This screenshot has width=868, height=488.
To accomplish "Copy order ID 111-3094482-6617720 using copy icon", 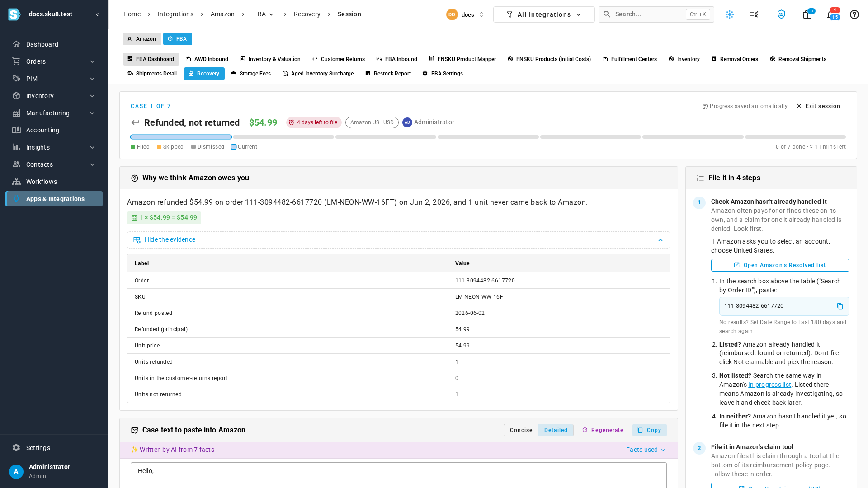I will pos(840,306).
